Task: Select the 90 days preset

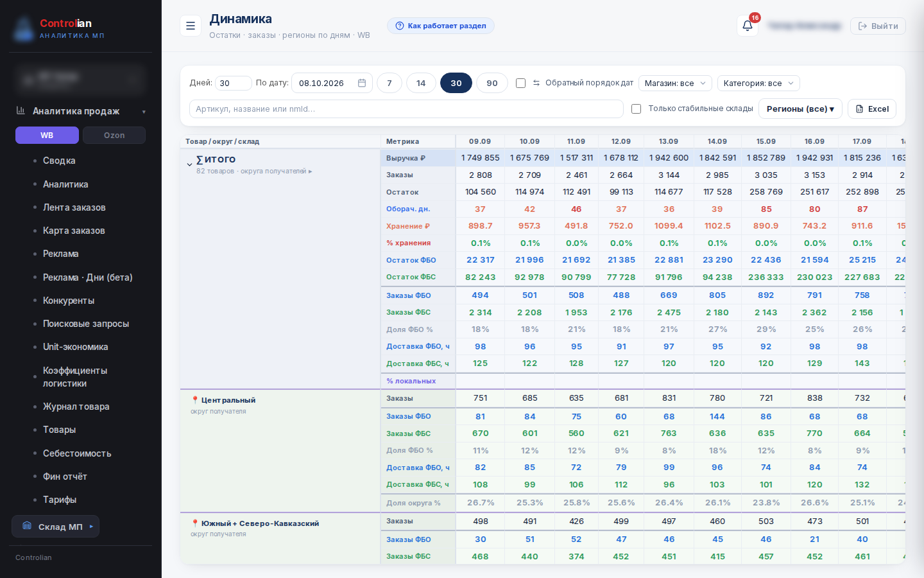Action: tap(492, 83)
